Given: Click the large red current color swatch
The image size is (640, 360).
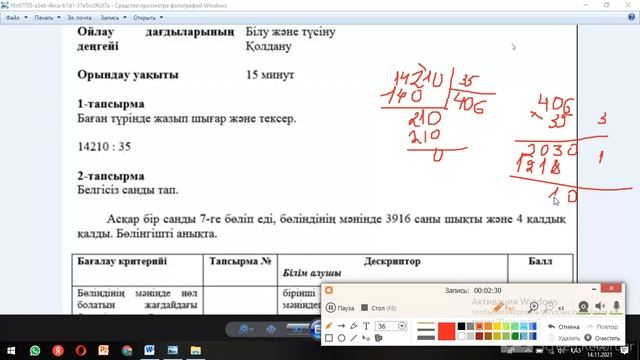Looking at the screenshot, I should (x=446, y=331).
